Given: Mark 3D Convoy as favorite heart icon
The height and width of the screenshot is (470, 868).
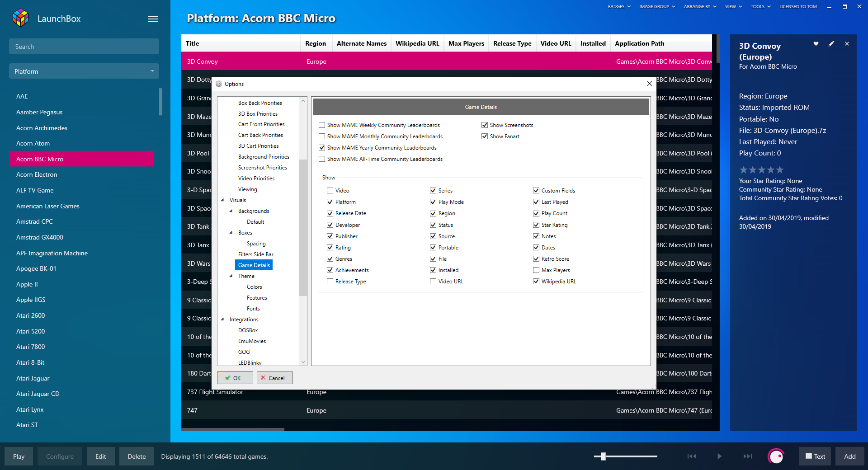Looking at the screenshot, I should (816, 44).
